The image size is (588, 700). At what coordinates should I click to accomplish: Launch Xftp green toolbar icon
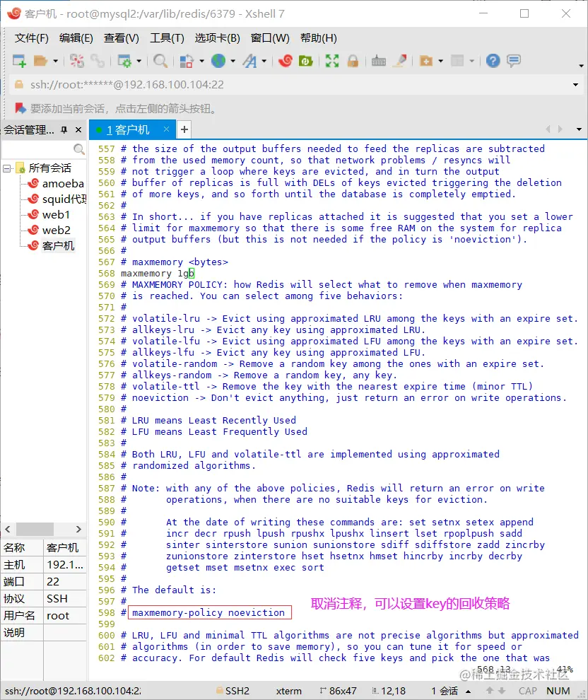coord(306,61)
